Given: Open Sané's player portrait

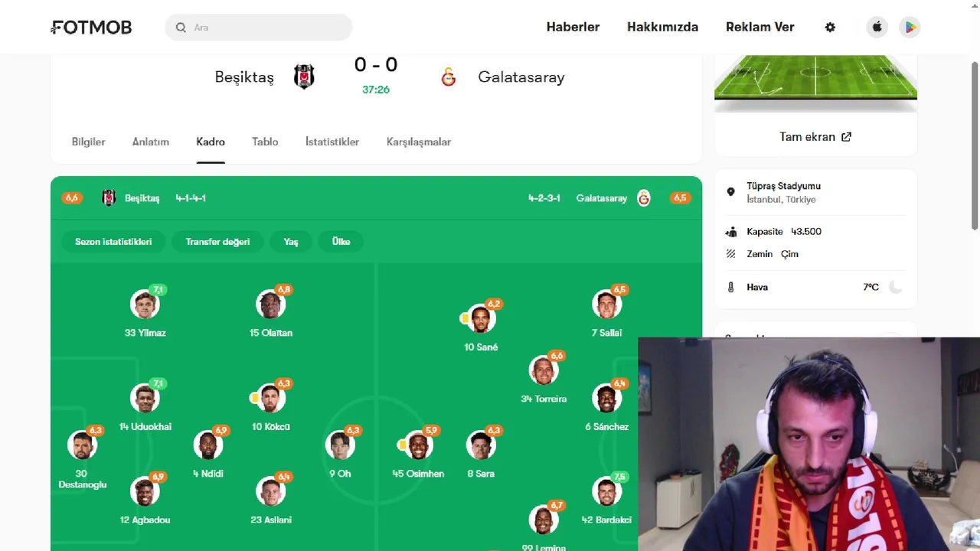Looking at the screenshot, I should pyautogui.click(x=481, y=318).
